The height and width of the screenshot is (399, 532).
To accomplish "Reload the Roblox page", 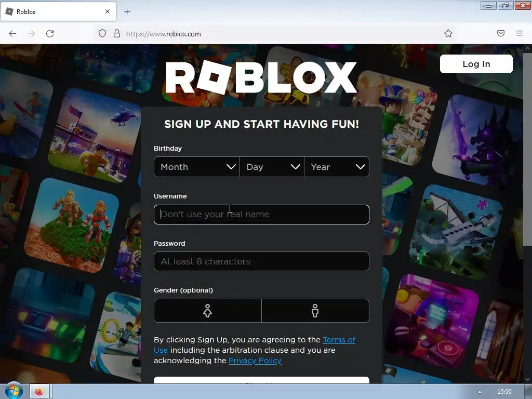I will click(50, 34).
